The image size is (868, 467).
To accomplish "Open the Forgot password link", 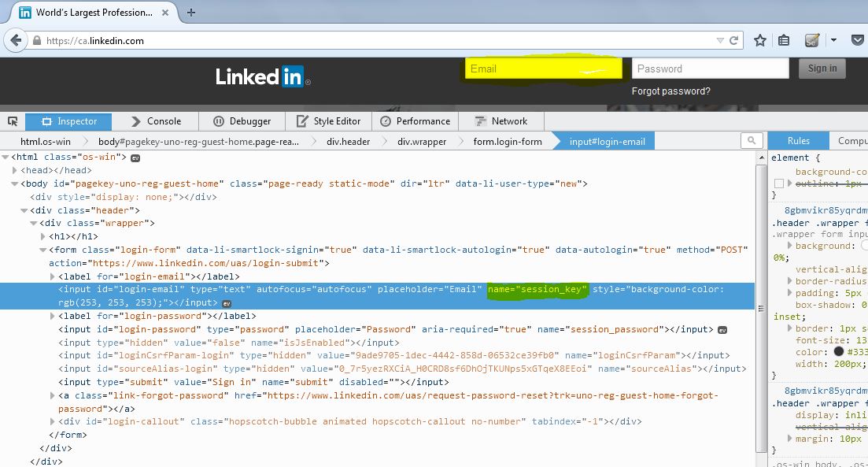I will 671,91.
